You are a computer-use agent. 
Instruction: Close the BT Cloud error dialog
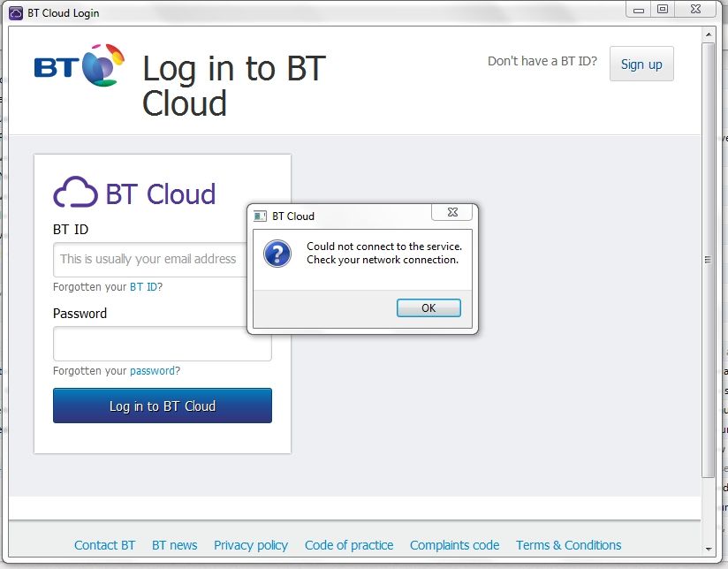click(x=452, y=212)
